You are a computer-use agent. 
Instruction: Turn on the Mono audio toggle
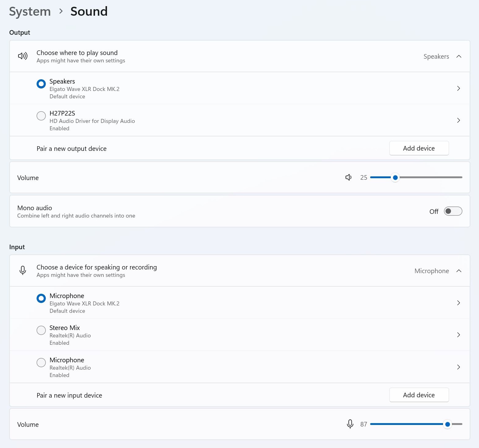coord(453,211)
